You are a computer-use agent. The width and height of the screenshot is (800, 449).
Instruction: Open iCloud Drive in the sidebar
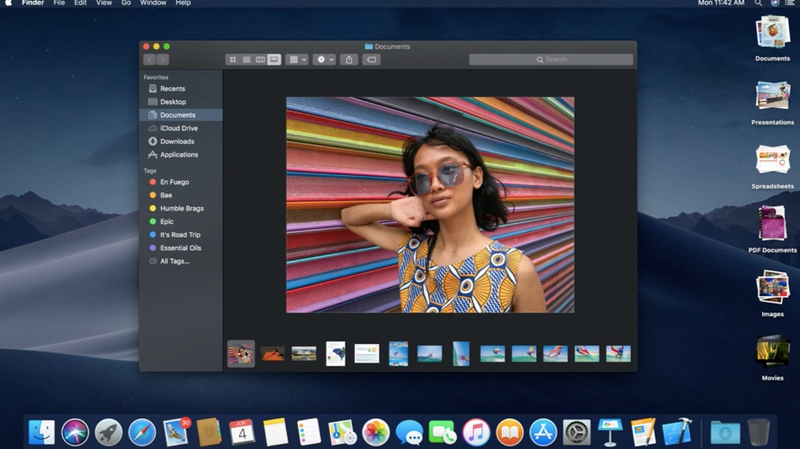point(181,128)
